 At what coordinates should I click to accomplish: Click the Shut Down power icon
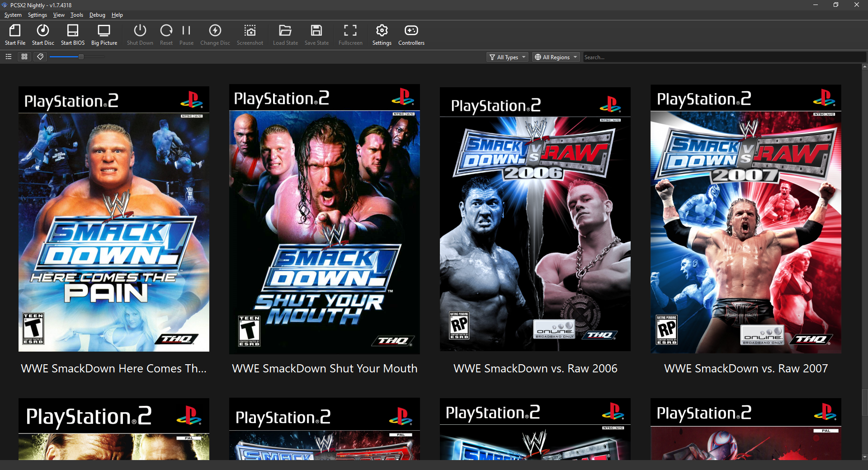pos(140,35)
